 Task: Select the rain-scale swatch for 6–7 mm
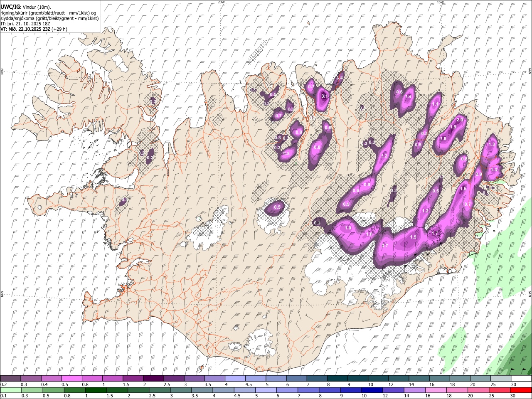pyautogui.click(x=288, y=390)
